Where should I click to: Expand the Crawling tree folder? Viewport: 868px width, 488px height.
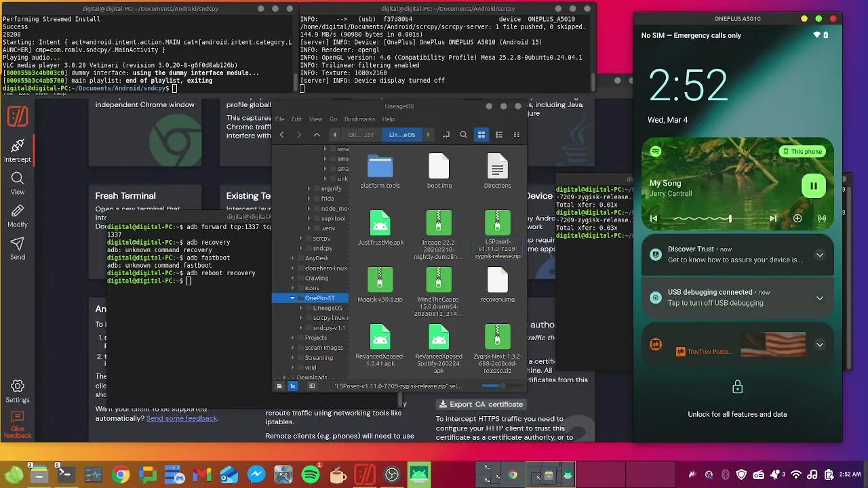(x=292, y=278)
